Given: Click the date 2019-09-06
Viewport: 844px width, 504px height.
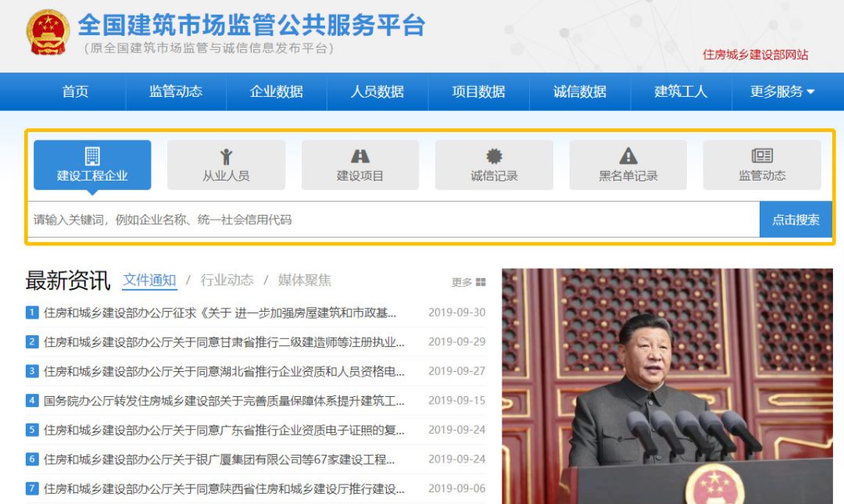Looking at the screenshot, I should [456, 488].
